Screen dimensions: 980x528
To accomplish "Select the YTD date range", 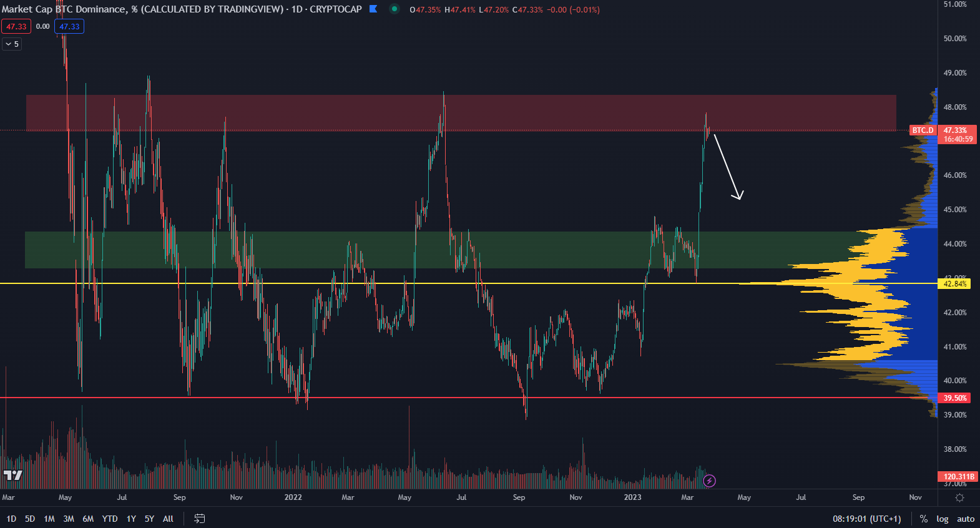I will [110, 519].
